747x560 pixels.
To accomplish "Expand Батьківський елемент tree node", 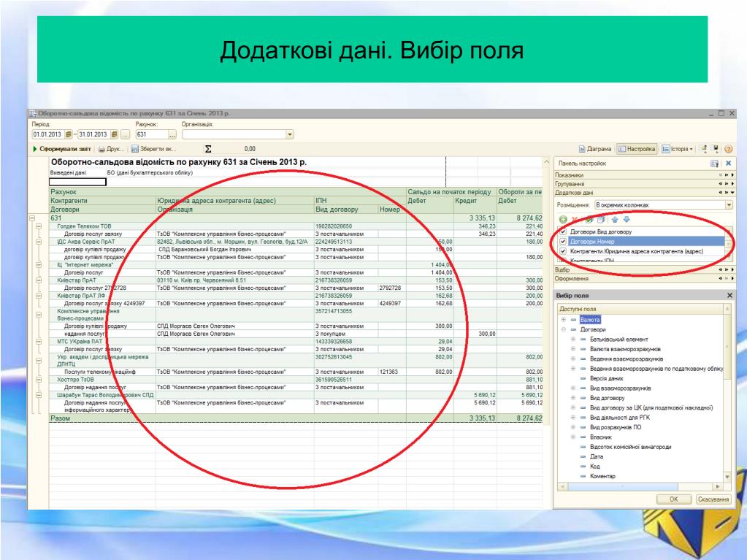I will tap(574, 340).
